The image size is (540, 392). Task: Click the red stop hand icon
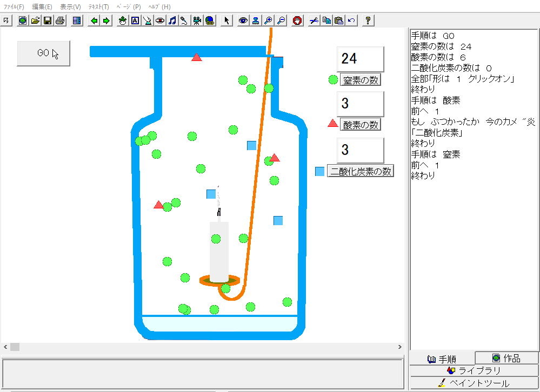coord(297,21)
